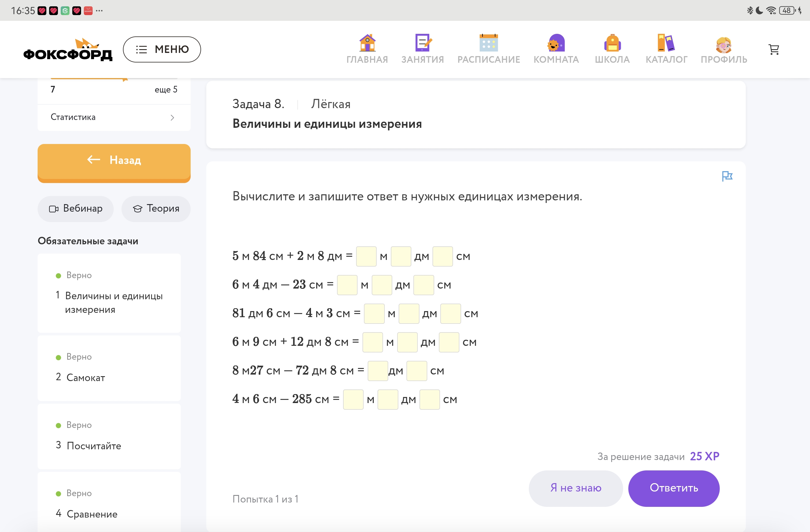Open the Вебинар tab
This screenshot has width=810, height=532.
[76, 208]
